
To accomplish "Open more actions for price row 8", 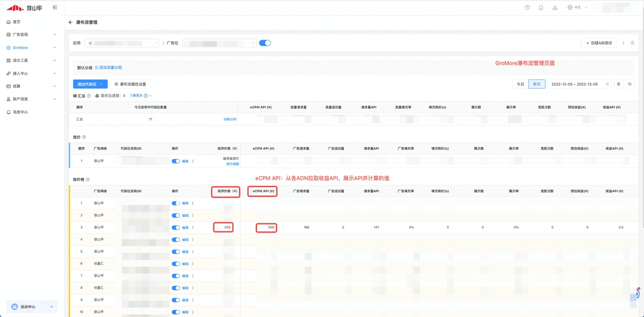I will tap(193, 288).
